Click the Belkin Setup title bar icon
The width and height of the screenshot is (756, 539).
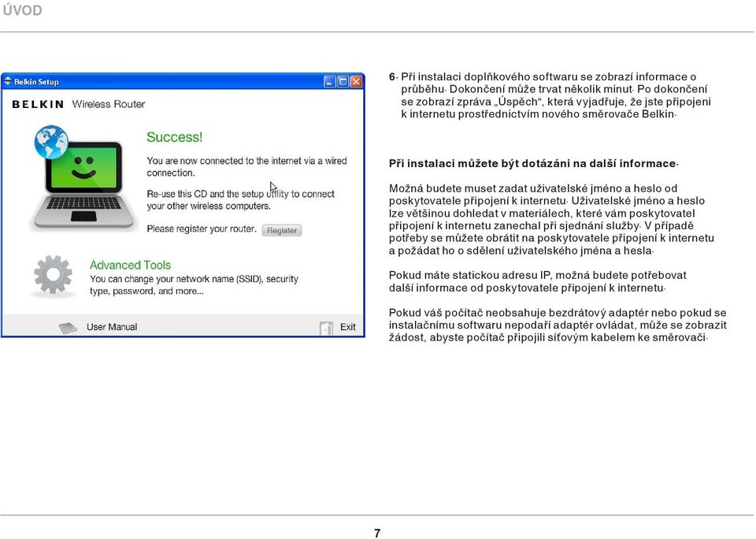(x=8, y=81)
